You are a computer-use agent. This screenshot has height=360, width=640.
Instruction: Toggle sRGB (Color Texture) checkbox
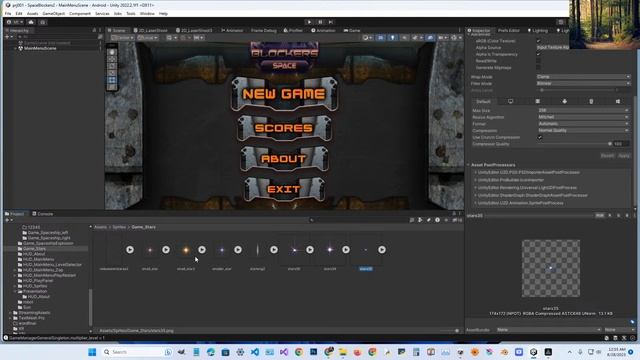coord(538,41)
